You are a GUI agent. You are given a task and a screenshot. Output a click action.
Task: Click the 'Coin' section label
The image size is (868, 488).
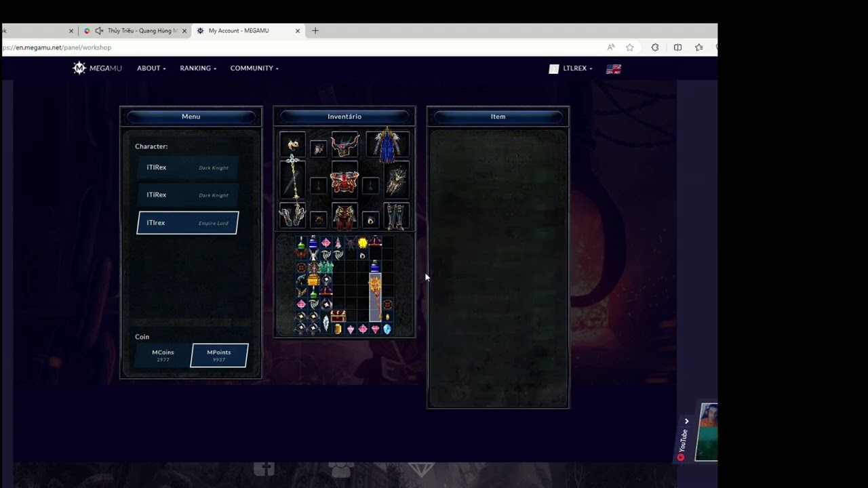(x=142, y=337)
